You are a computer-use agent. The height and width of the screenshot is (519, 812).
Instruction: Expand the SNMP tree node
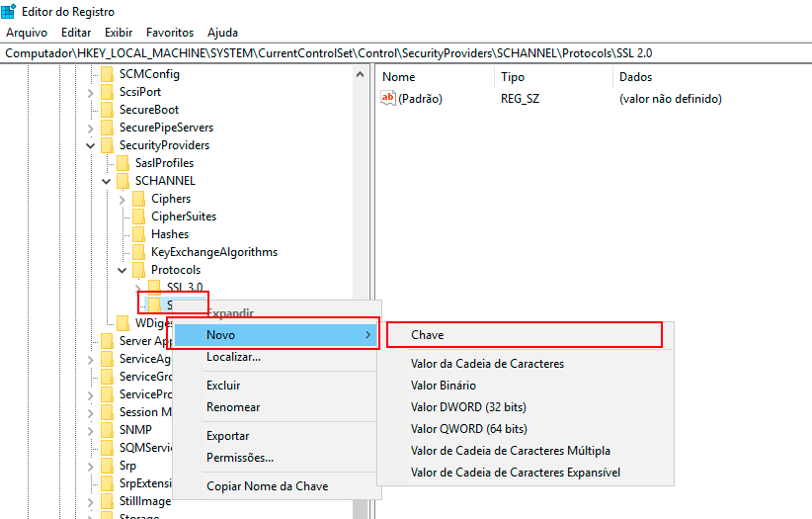click(x=91, y=431)
